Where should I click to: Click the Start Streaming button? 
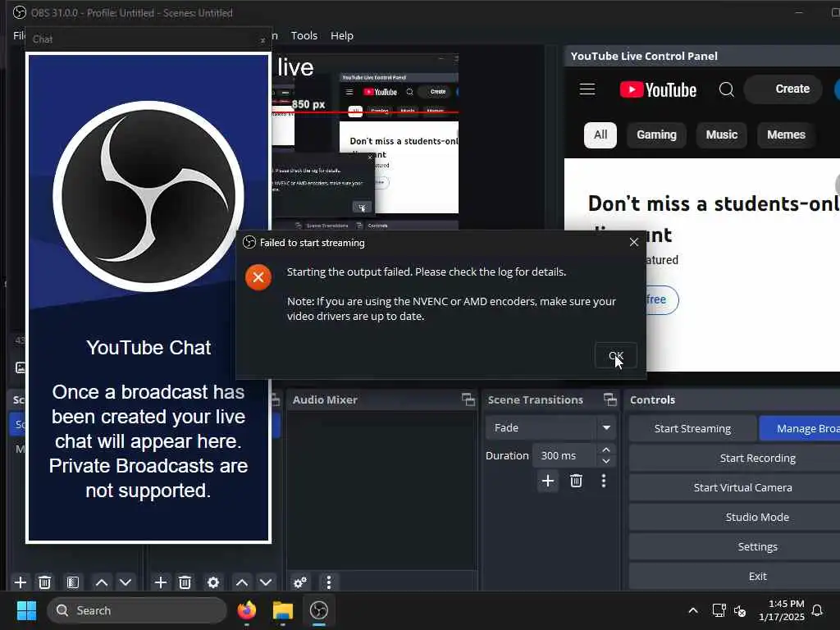click(692, 428)
